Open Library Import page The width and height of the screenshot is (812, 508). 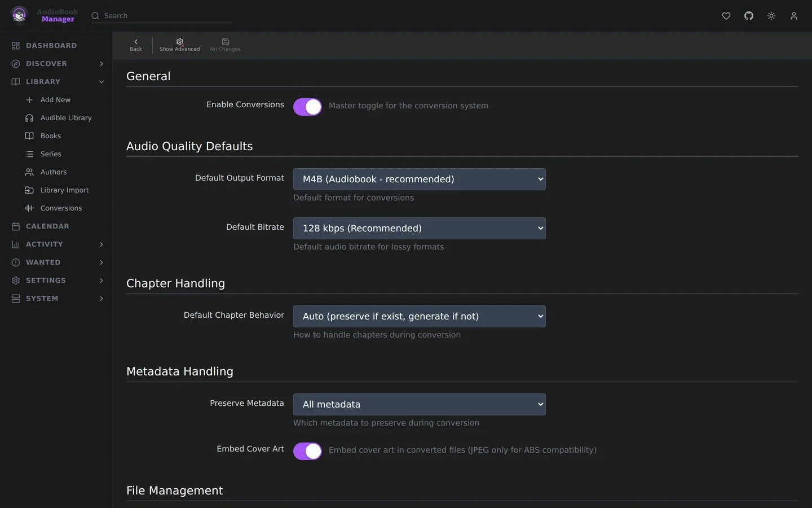click(x=64, y=190)
